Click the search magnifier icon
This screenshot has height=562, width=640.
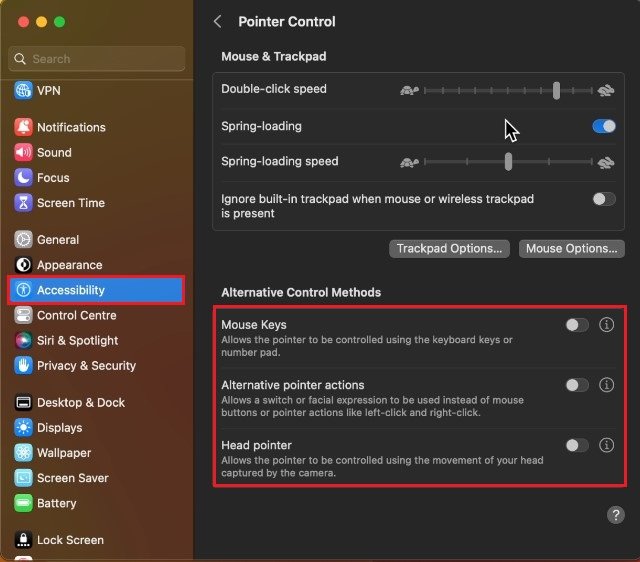pyautogui.click(x=20, y=59)
